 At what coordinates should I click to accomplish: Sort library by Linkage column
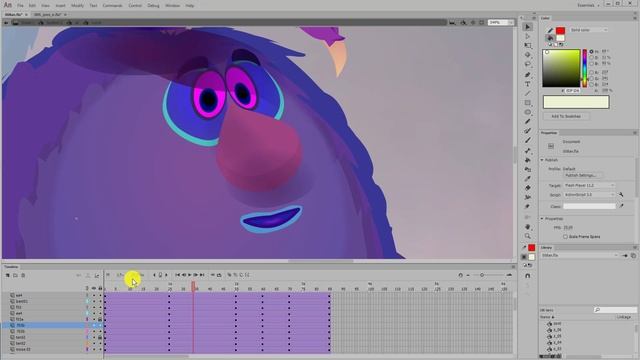(x=623, y=317)
